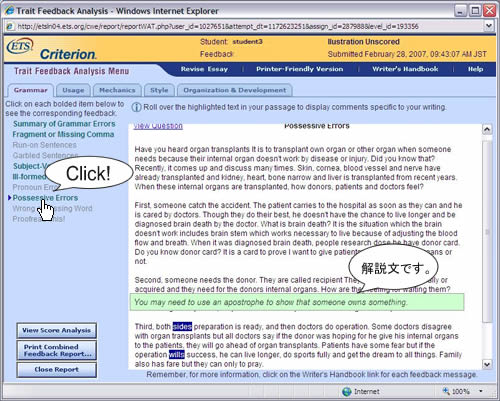Click the essay scrollbar up arrow

[487, 129]
